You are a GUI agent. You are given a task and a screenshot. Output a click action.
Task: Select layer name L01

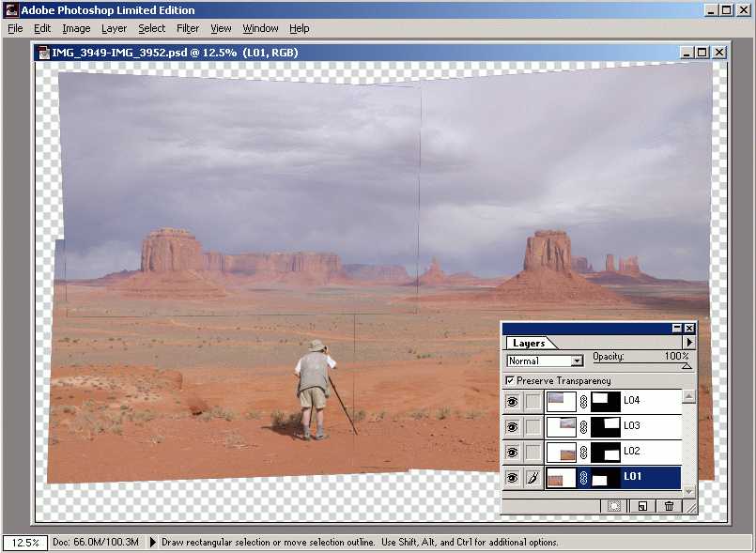click(x=633, y=476)
